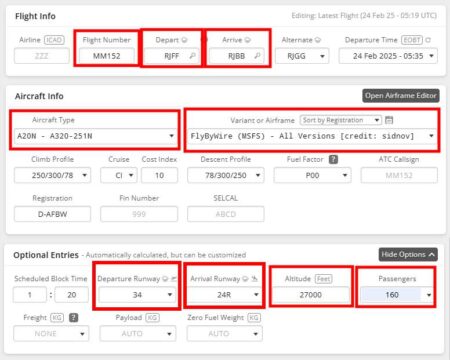This screenshot has width=450, height=360.
Task: Click the Depart airport search magnifier icon
Action: (x=192, y=56)
